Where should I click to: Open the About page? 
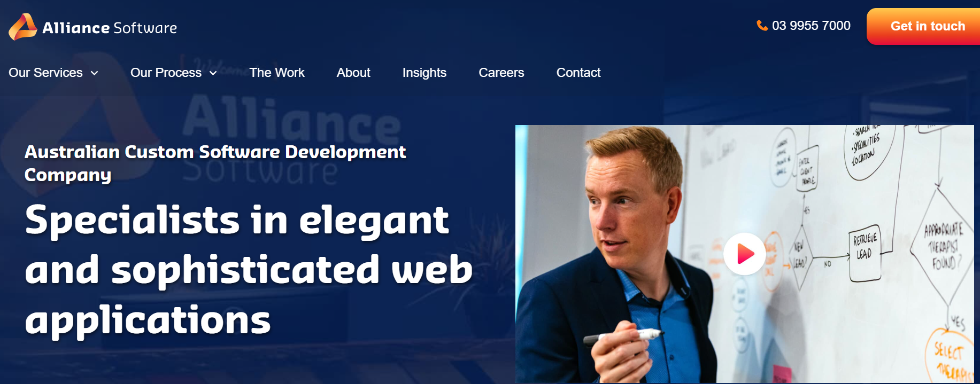[x=353, y=73]
